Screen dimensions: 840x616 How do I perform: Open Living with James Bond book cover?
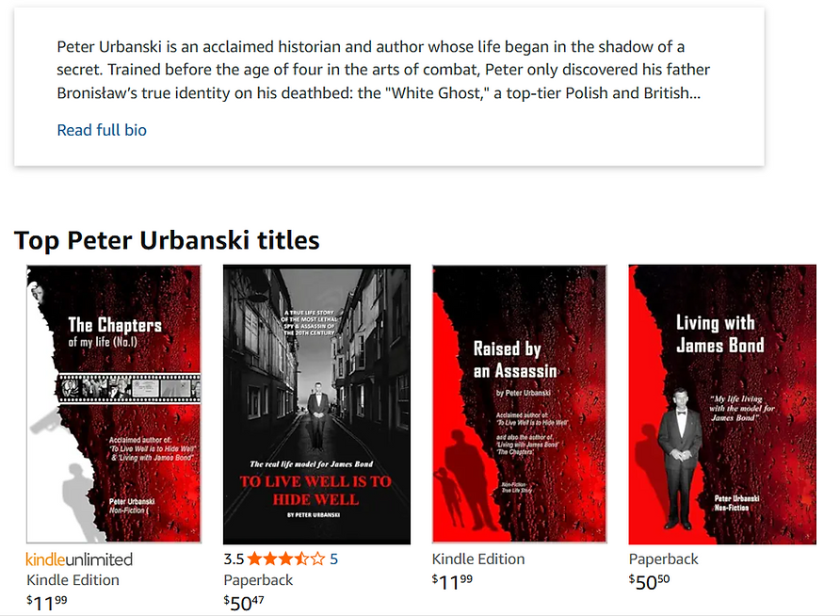(722, 404)
